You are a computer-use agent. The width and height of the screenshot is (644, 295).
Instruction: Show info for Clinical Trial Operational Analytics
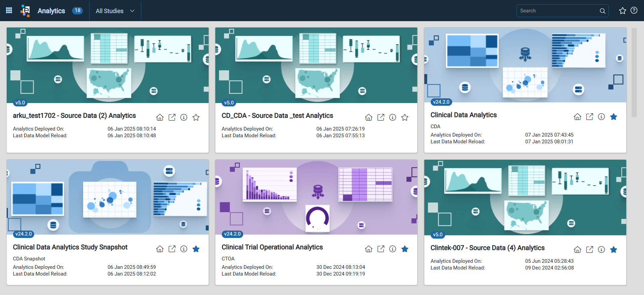[x=392, y=249]
